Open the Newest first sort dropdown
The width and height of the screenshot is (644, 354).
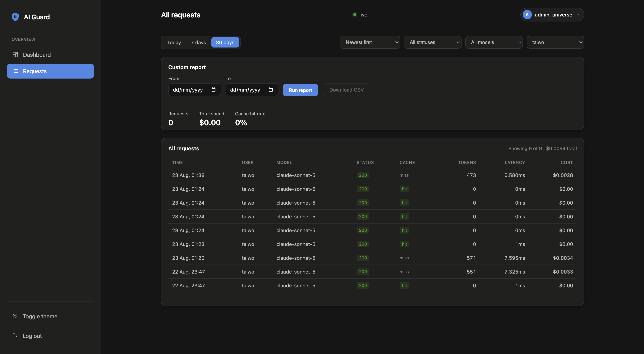tap(370, 43)
